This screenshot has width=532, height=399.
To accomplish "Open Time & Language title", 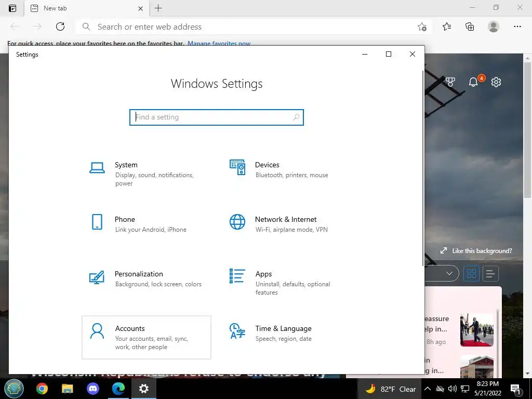I will pos(283,328).
